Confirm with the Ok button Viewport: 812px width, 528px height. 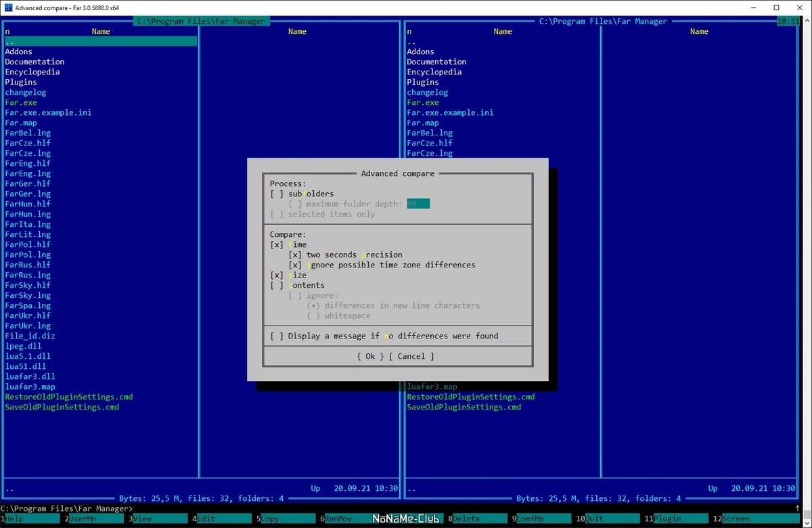(x=370, y=356)
